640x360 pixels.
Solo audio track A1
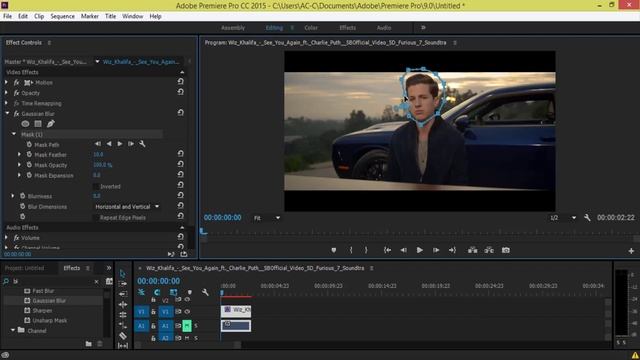coord(196,325)
